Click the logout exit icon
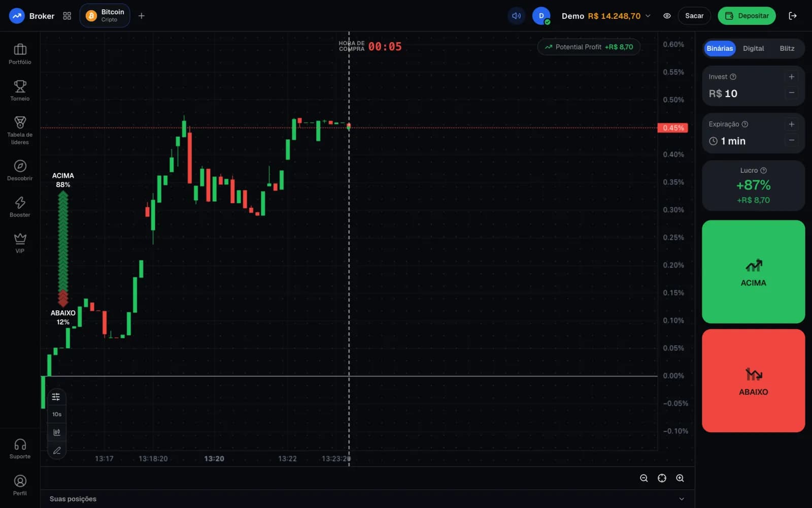 pyautogui.click(x=793, y=16)
